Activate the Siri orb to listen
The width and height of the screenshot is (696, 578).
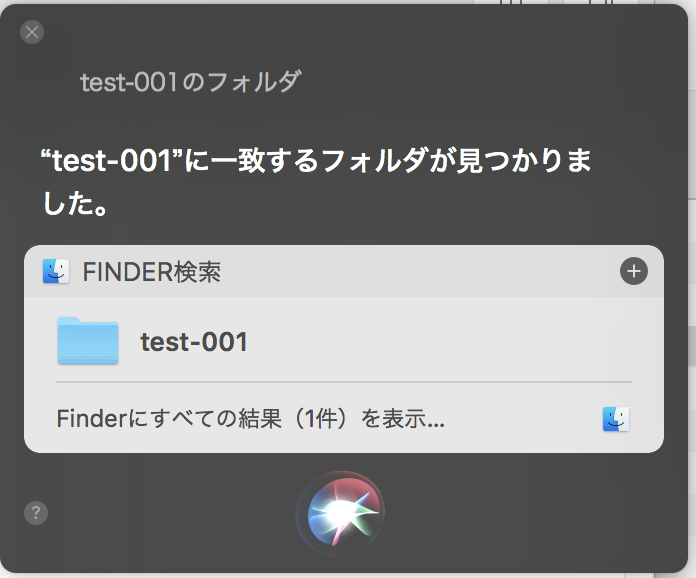(x=340, y=513)
